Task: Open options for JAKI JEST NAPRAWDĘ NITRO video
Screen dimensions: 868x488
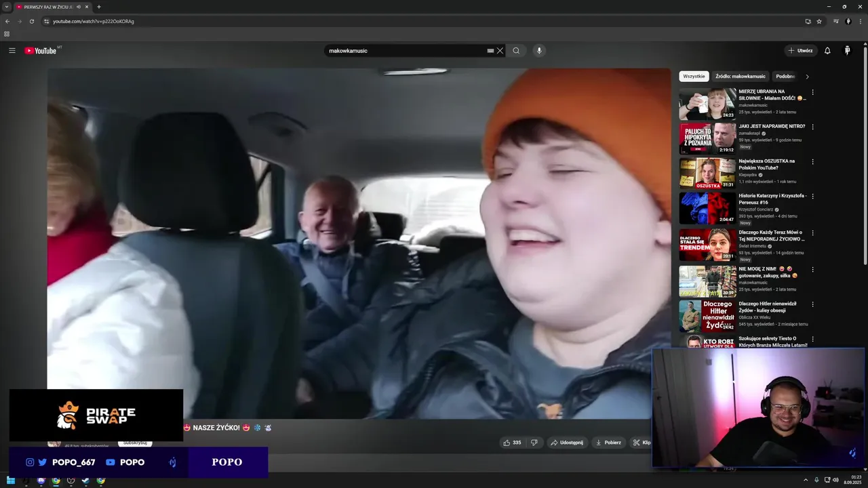Action: [x=812, y=127]
